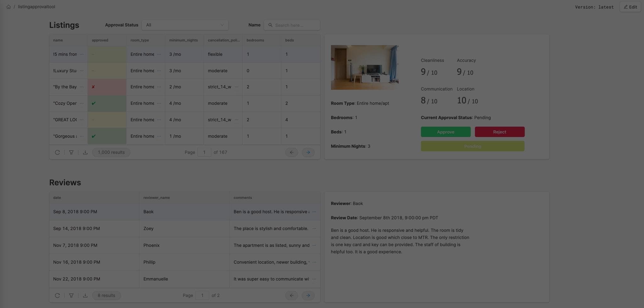Image resolution: width=644 pixels, height=308 pixels.
Task: Download the Listings table data
Action: tap(85, 152)
